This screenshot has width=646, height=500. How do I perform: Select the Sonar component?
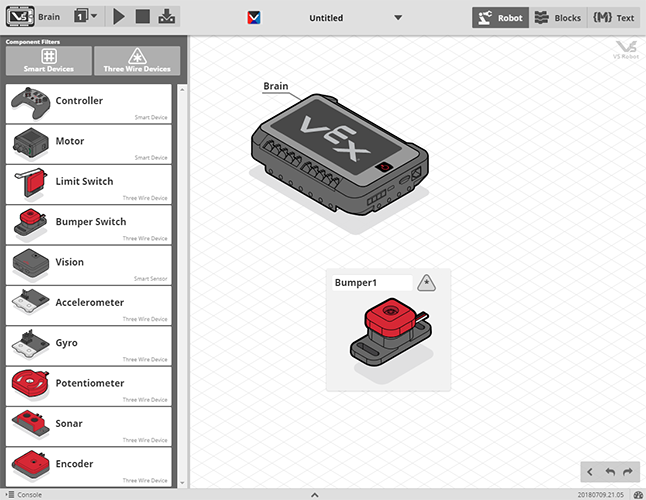point(89,426)
